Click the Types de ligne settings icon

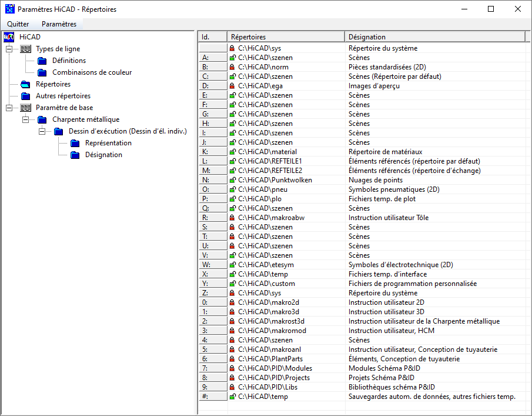25,49
